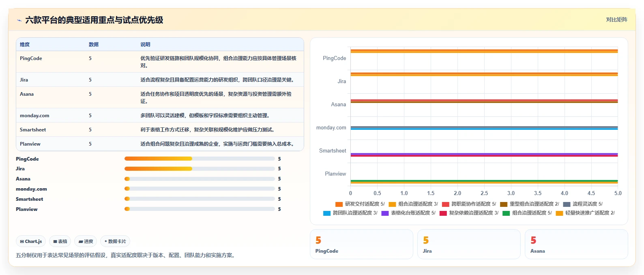This screenshot has width=644, height=275.
Task: Toggle the 跨职能协作适配度 5/ legend item
Action: coord(468,204)
